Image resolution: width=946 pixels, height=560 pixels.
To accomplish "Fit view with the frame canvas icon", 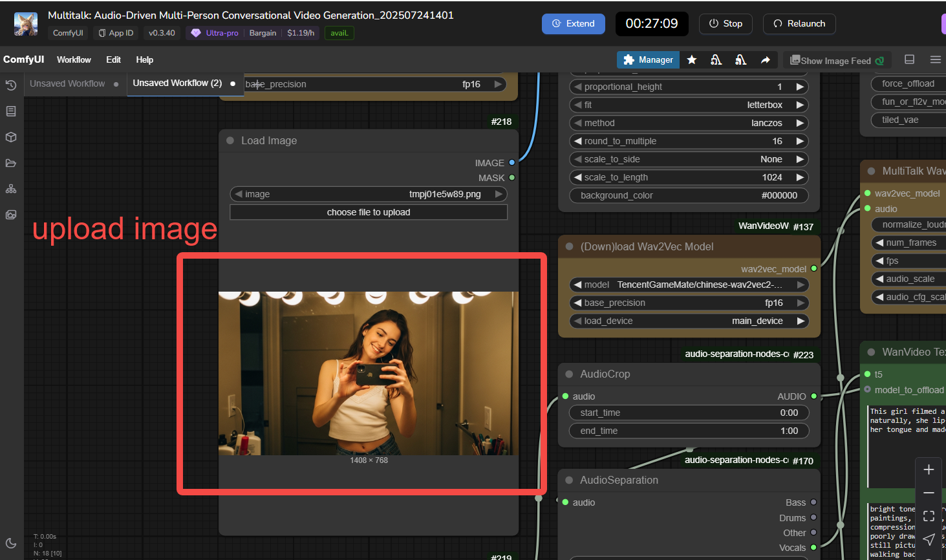I will point(929,516).
